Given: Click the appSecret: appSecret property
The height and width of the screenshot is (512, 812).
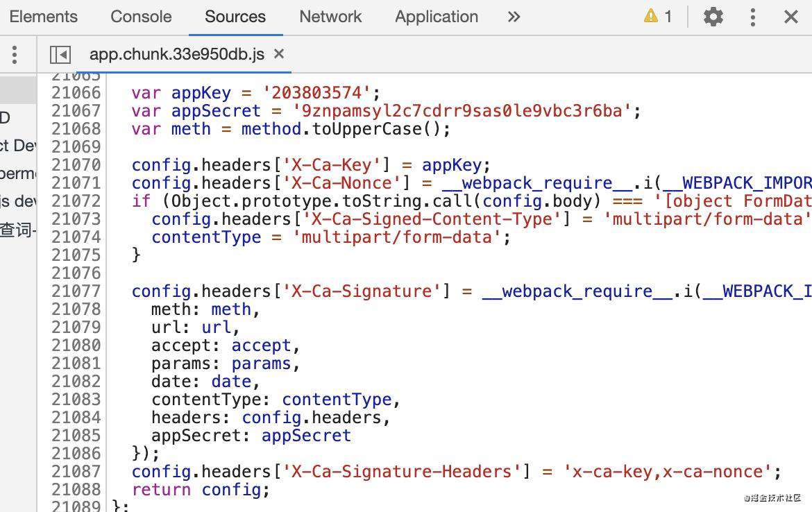Looking at the screenshot, I should tap(251, 436).
